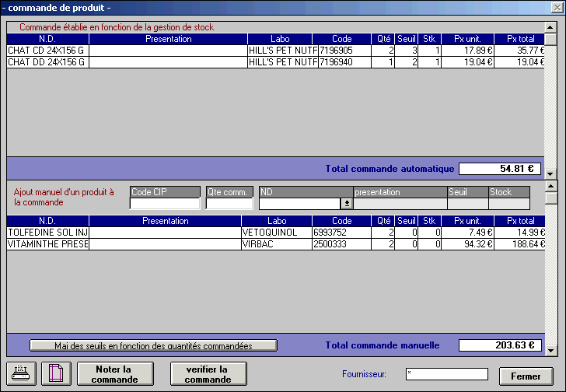
Task: Click the 188.64 € total price cell
Action: pos(519,244)
